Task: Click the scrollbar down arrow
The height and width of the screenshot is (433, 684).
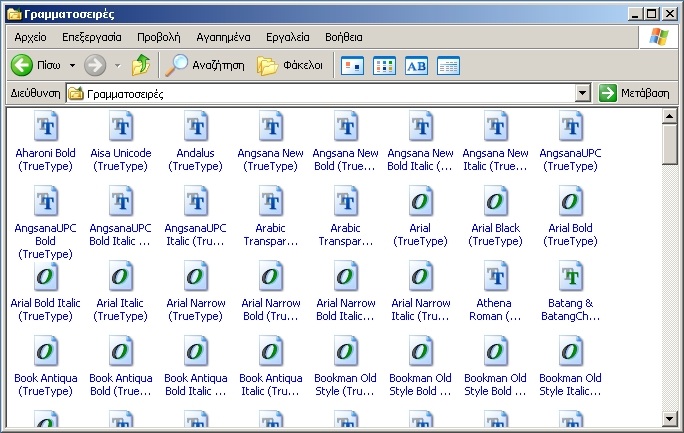Action: coord(669,419)
